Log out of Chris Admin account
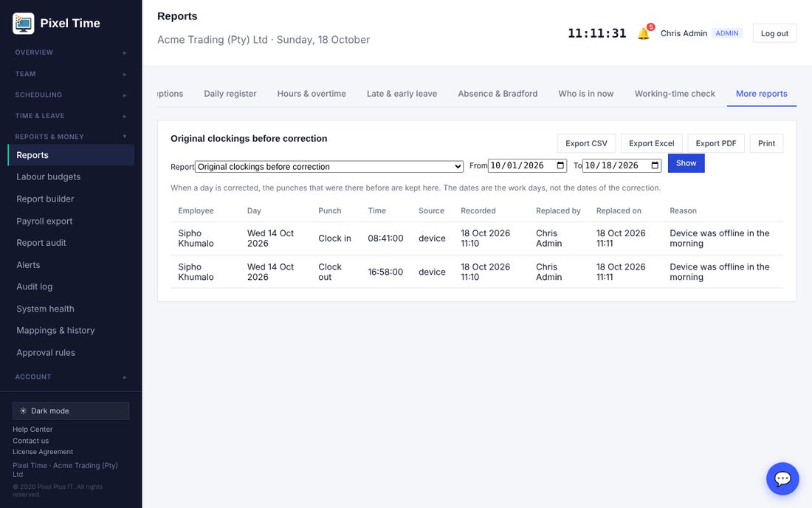The width and height of the screenshot is (812, 508). coord(774,33)
